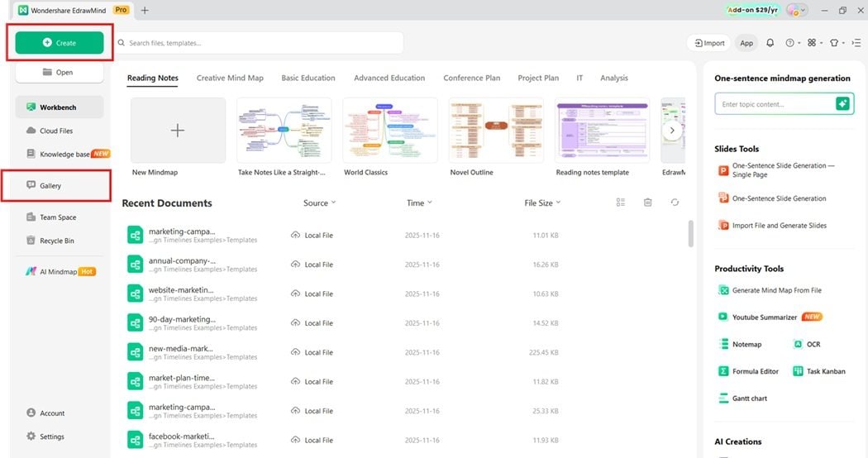This screenshot has height=458, width=868.
Task: Toggle the right panel collapse icon
Action: click(856, 43)
